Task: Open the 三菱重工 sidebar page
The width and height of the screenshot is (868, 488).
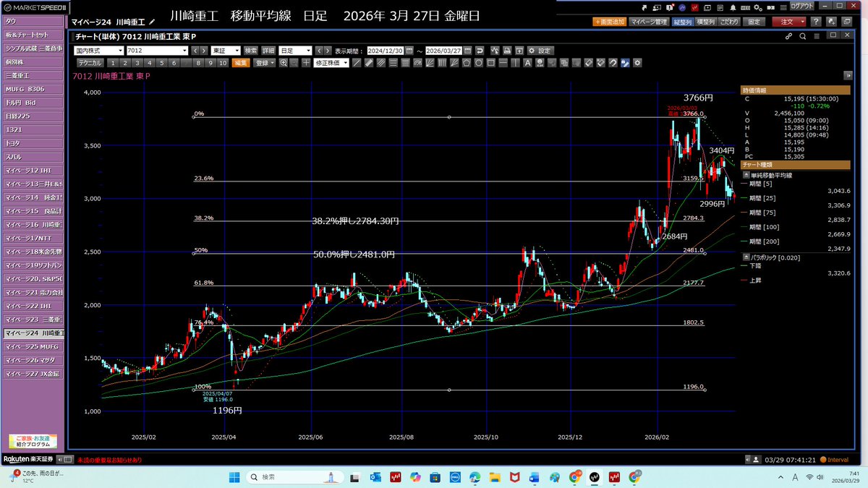Action: (33, 75)
